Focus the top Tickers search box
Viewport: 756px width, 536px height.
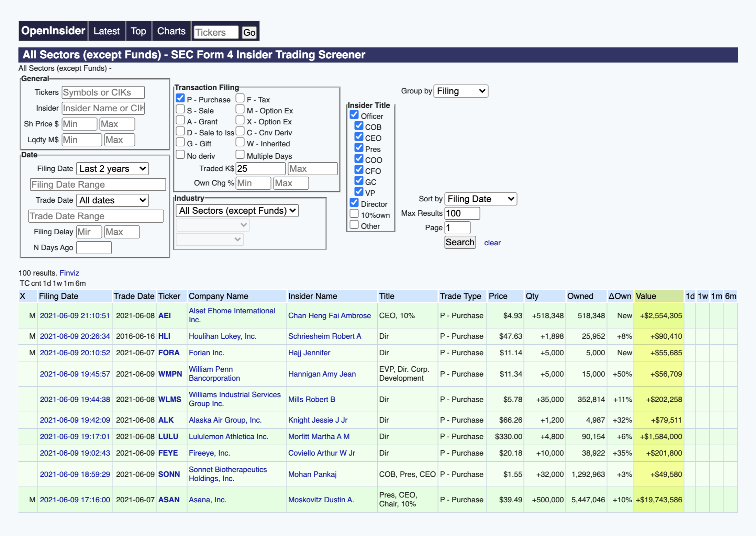tap(216, 33)
